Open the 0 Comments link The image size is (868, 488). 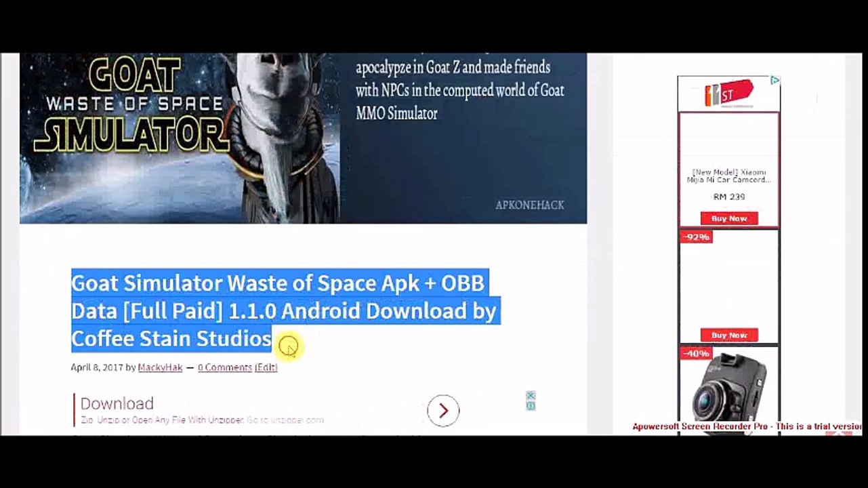tap(225, 367)
